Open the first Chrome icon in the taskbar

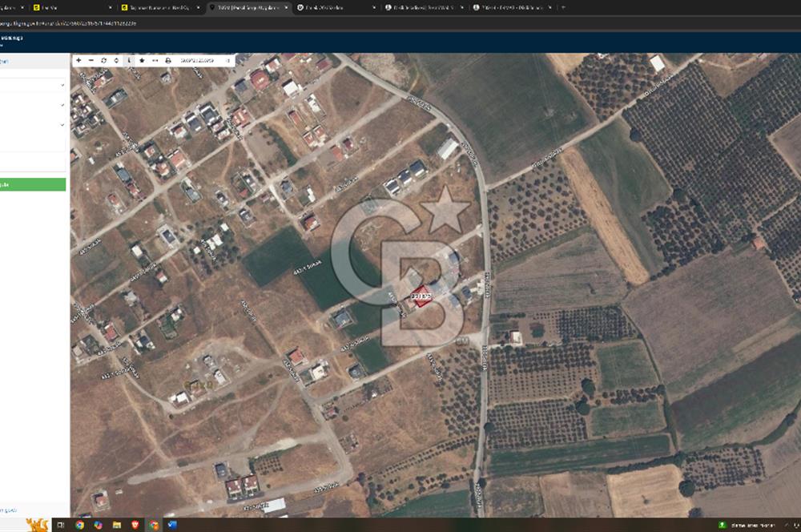[79, 525]
